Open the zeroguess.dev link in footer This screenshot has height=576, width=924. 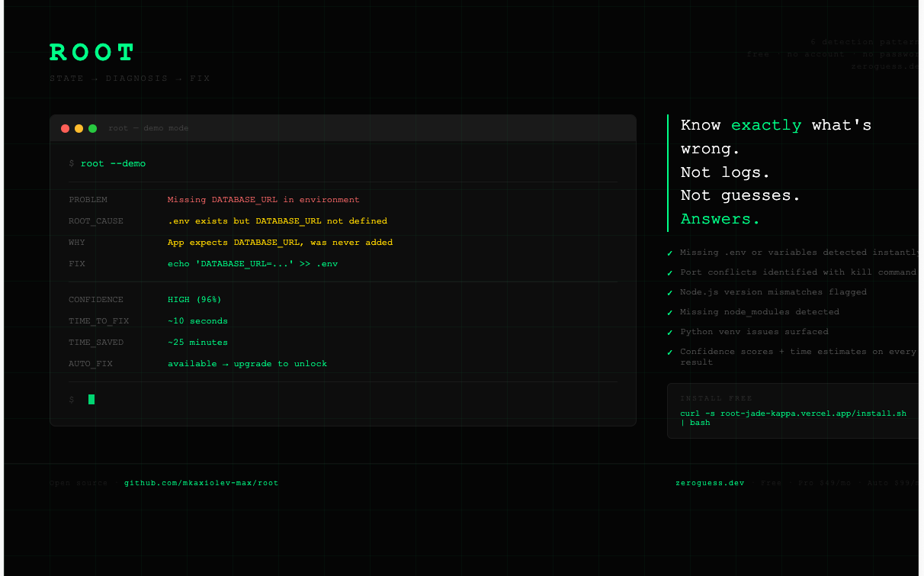[x=710, y=483]
